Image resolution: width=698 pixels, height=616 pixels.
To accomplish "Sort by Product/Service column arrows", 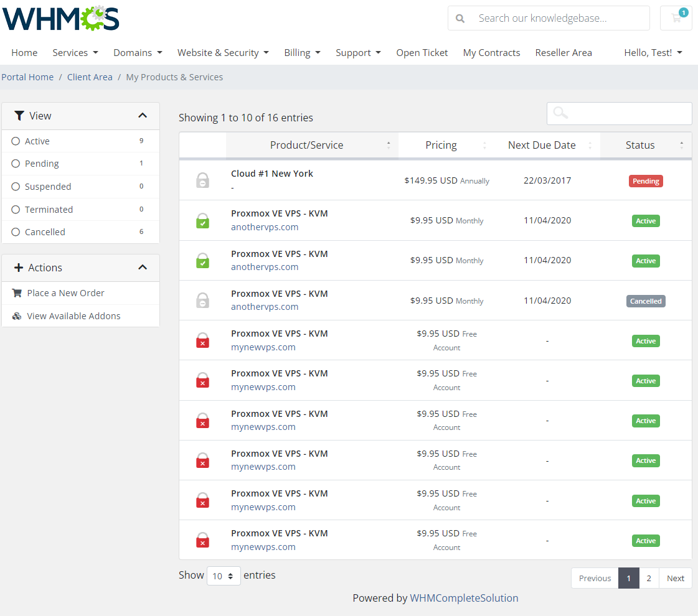I will [389, 145].
